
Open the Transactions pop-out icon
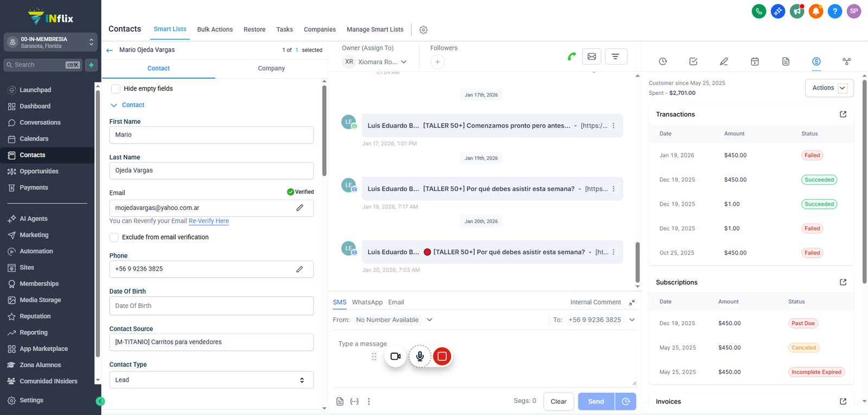pos(843,114)
